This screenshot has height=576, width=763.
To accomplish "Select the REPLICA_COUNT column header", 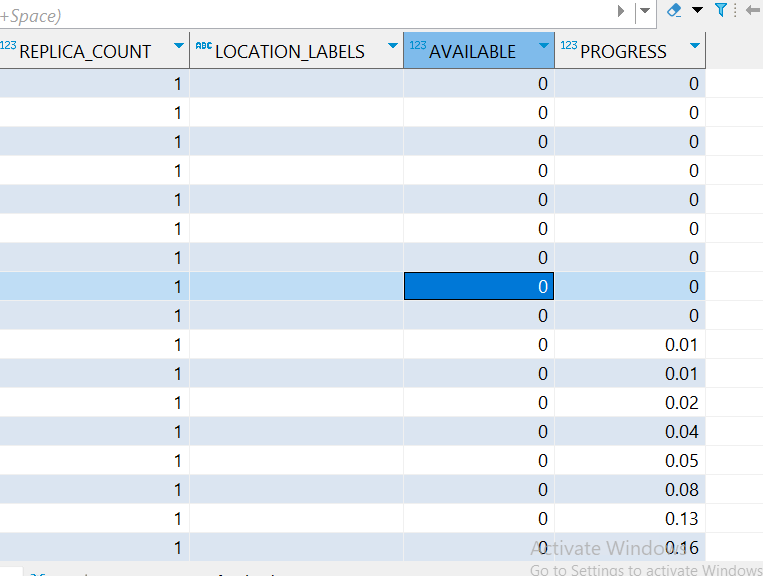I will pos(94,51).
